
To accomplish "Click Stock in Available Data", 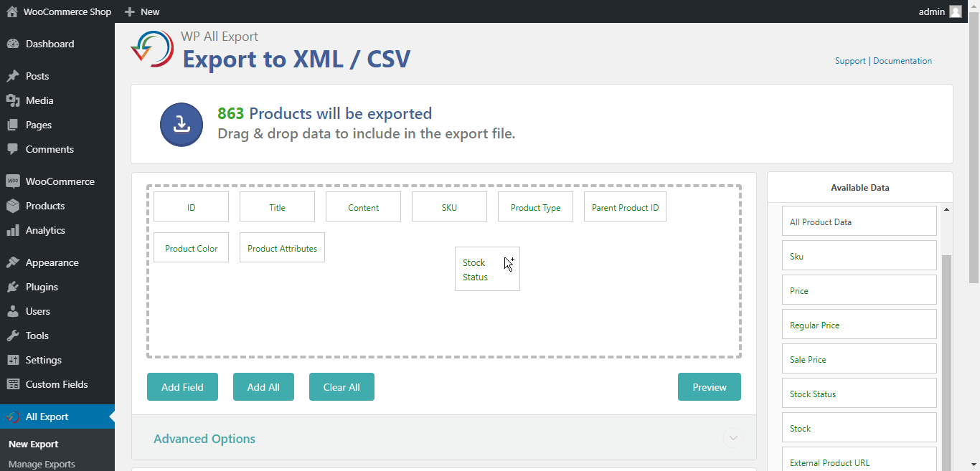I will tap(859, 427).
